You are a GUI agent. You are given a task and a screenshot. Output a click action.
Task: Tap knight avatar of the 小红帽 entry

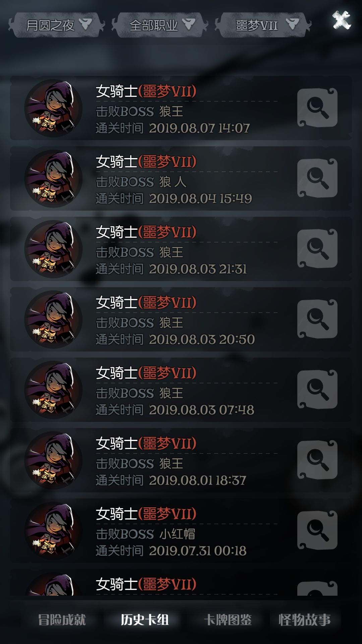[x=53, y=531]
